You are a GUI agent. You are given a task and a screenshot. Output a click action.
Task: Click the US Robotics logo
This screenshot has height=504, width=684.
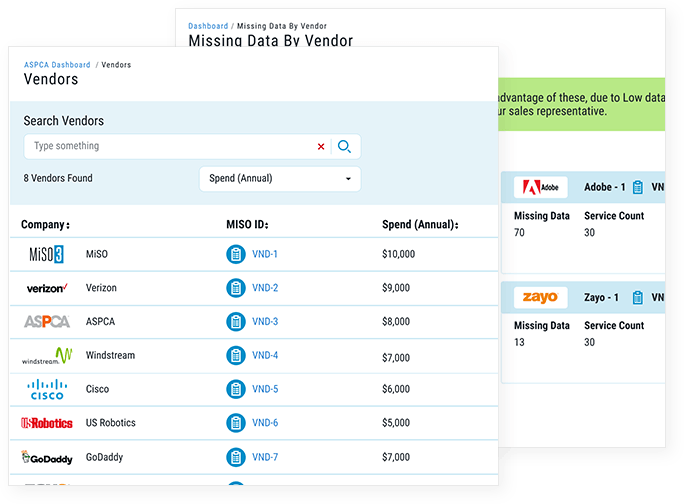tap(47, 423)
